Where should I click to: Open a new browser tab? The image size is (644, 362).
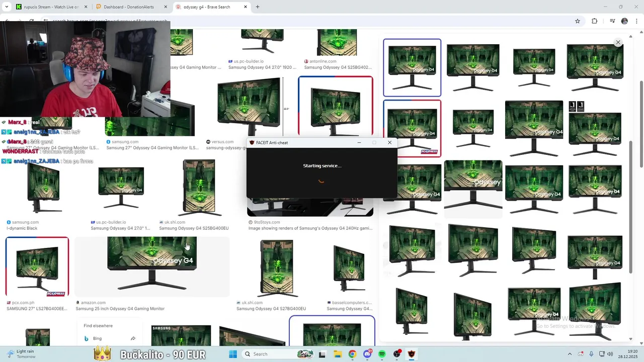[258, 7]
